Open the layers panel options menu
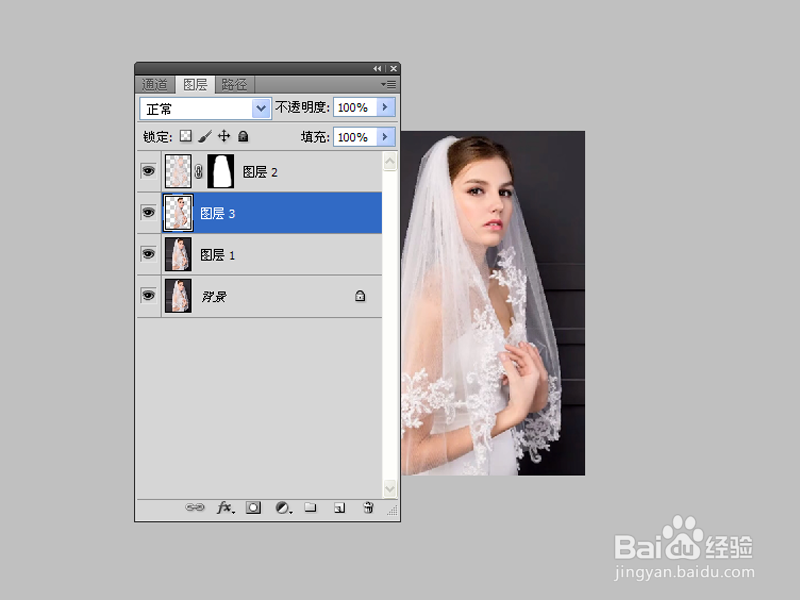 (x=389, y=84)
